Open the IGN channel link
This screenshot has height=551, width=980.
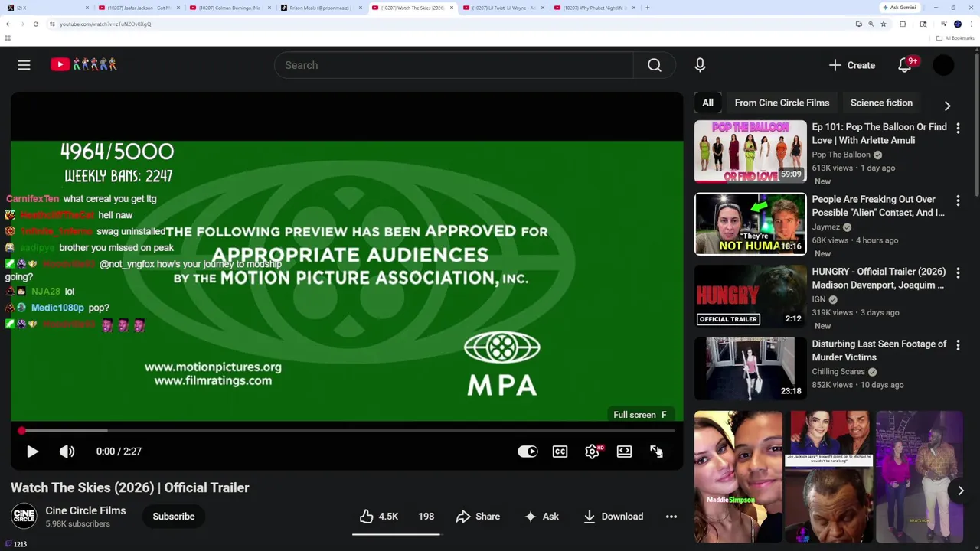pyautogui.click(x=818, y=299)
